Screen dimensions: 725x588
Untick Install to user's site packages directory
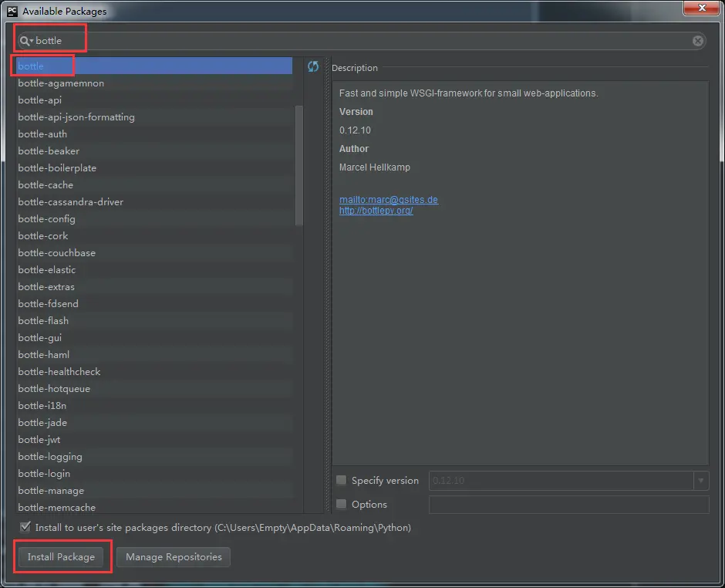pos(25,527)
